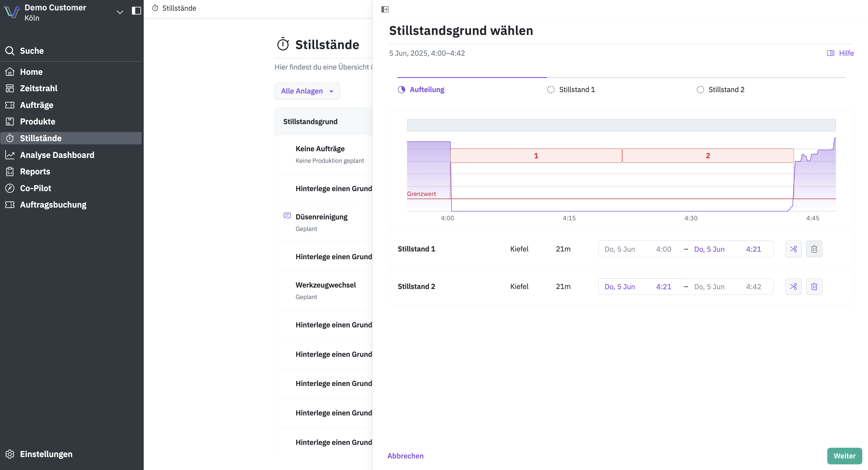
Task: Click the green Weiter button
Action: pyautogui.click(x=844, y=456)
